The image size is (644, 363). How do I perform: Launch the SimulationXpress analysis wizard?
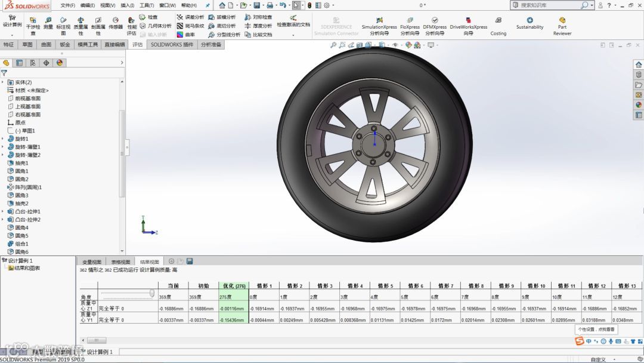(x=379, y=24)
